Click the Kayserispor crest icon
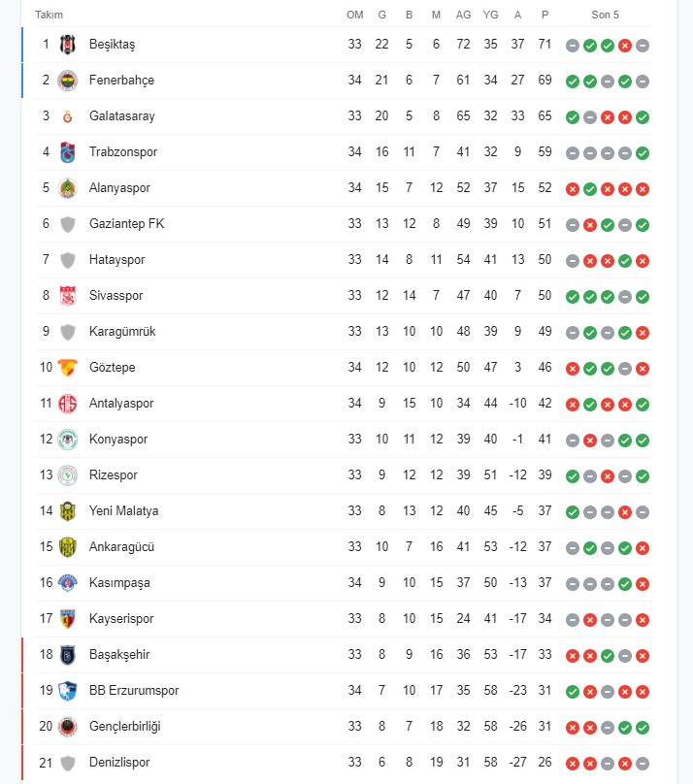The width and height of the screenshot is (693, 784). (68, 619)
